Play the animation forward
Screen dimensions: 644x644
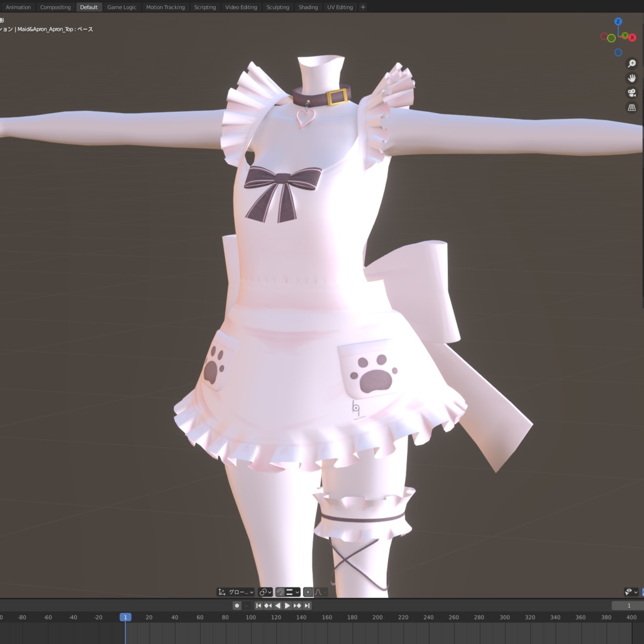pyautogui.click(x=286, y=605)
